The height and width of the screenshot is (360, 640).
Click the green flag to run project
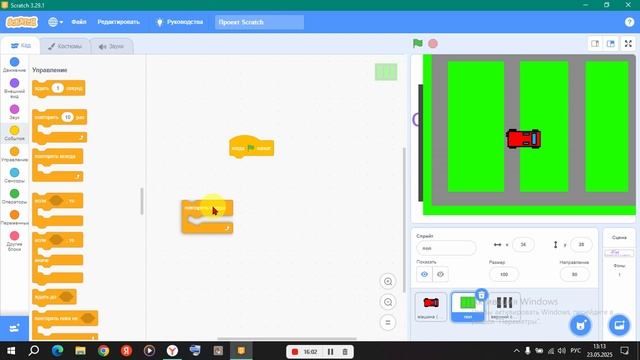click(x=418, y=43)
